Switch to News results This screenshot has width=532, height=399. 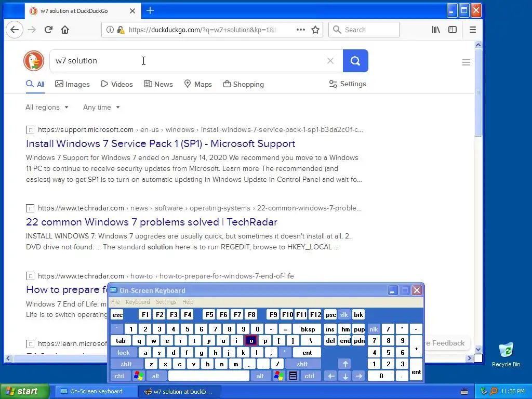click(x=158, y=84)
